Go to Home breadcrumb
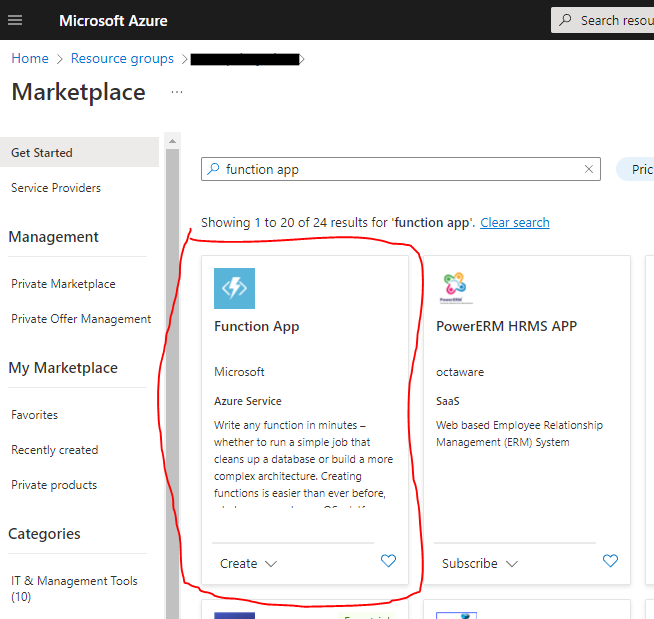This screenshot has height=619, width=654. [x=30, y=58]
